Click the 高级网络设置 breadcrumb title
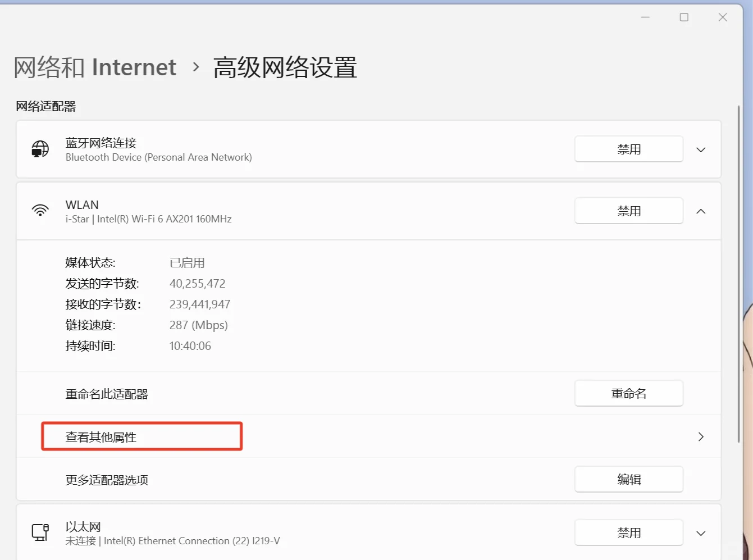 (x=284, y=67)
